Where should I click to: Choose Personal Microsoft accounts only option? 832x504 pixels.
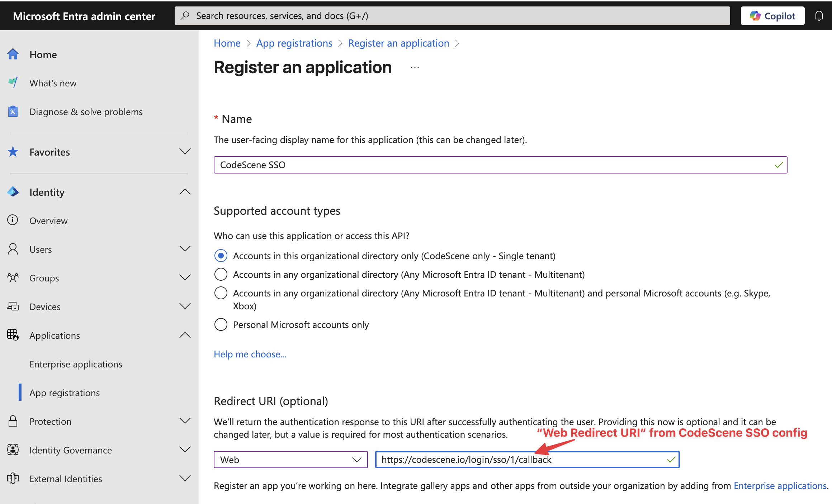point(221,324)
